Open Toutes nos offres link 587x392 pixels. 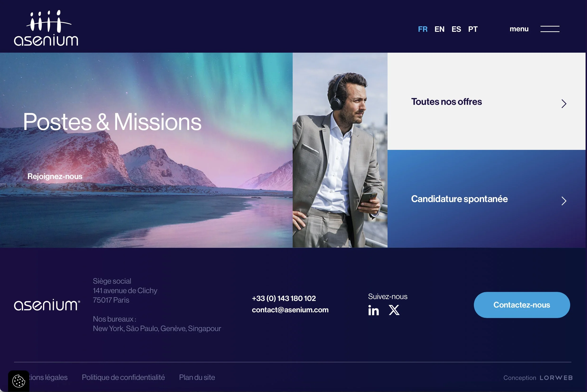tap(447, 102)
